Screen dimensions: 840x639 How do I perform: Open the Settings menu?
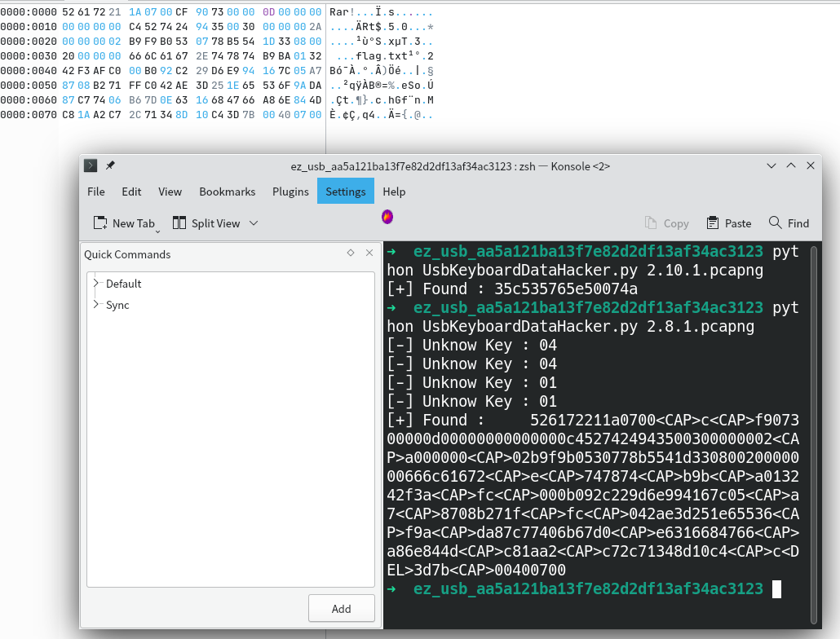(346, 192)
